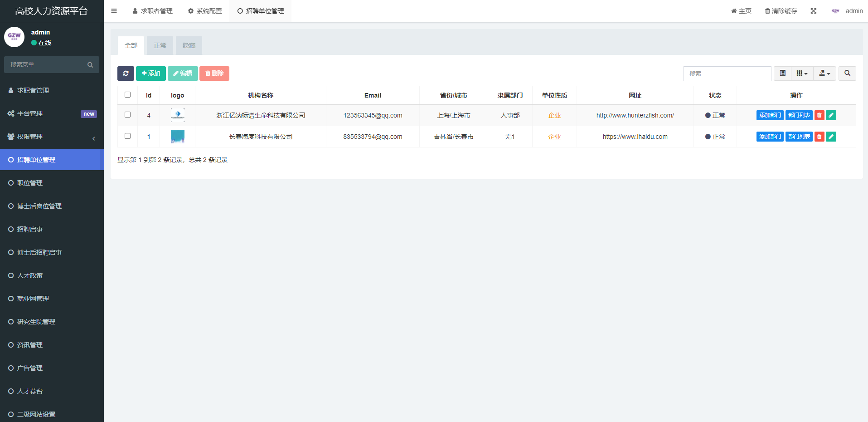This screenshot has width=868, height=422.
Task: Click the magnifier search toggle button
Action: pyautogui.click(x=847, y=74)
